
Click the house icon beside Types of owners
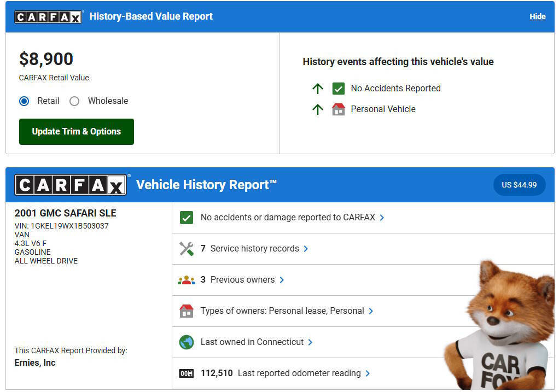187,311
